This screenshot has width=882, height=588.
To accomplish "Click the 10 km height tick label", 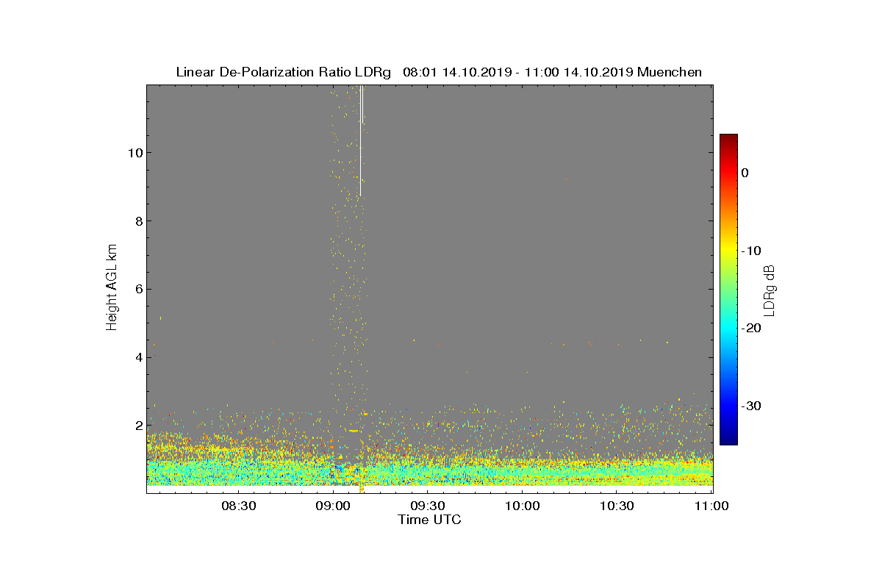I will (134, 153).
